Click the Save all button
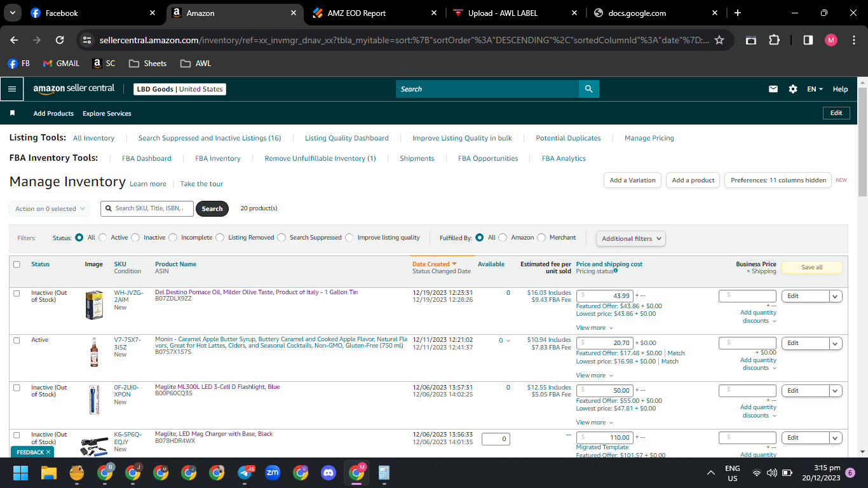868x488 pixels. [x=811, y=268]
